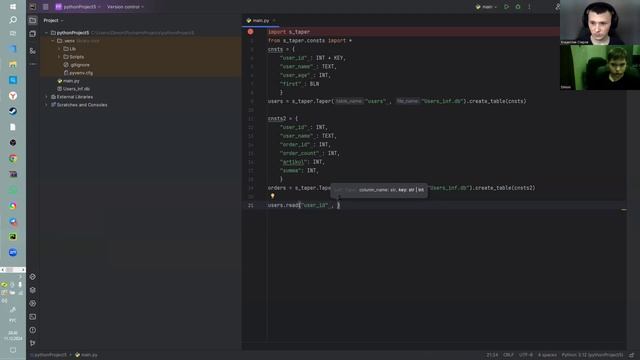Open PyCharm main menu hamburger icon

click(45, 7)
